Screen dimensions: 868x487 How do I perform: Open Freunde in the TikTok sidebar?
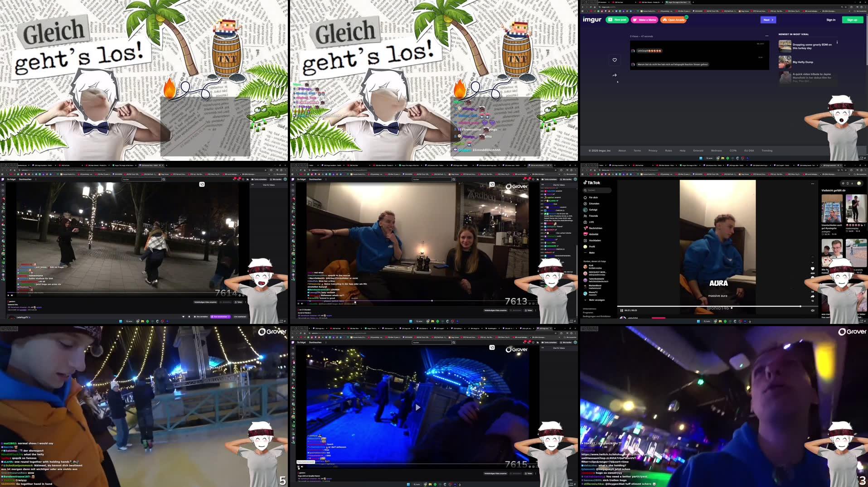pos(593,216)
